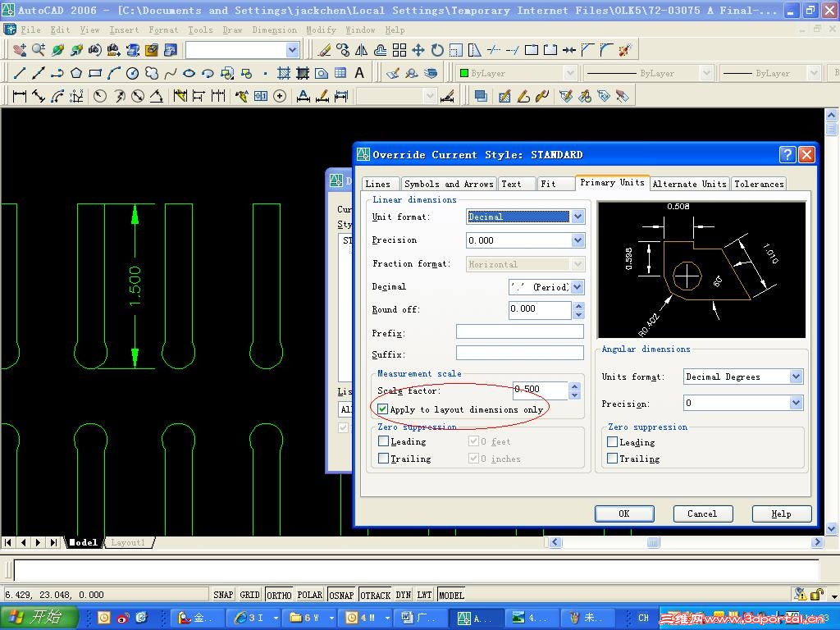840x630 pixels.
Task: Click the Zoom Realtime magnifier icon
Action: click(x=39, y=50)
